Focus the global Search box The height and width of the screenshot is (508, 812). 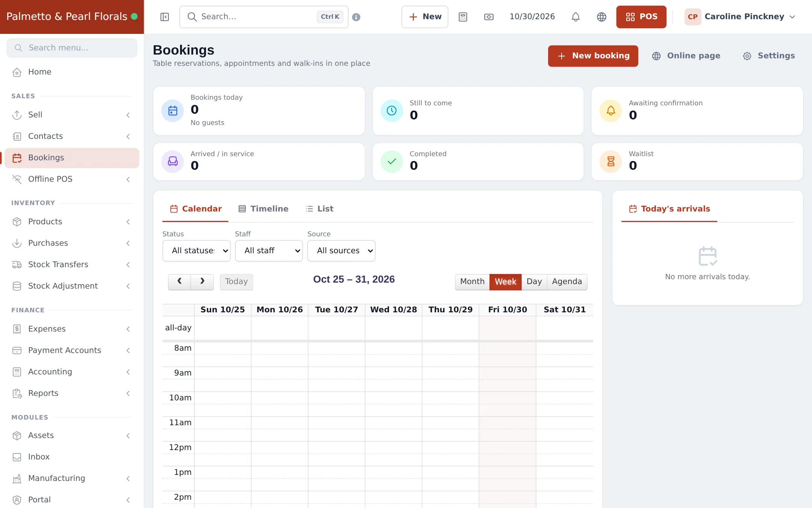(x=264, y=17)
